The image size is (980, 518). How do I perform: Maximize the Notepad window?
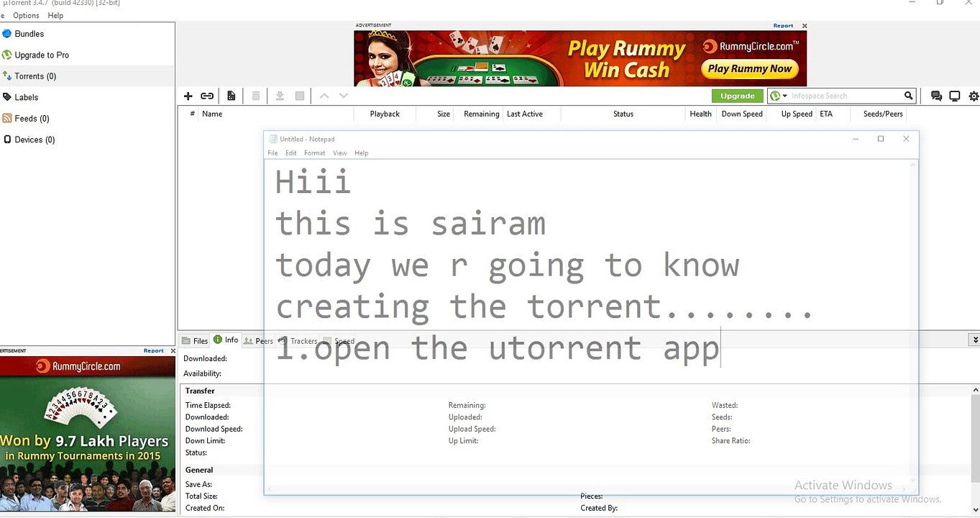[x=880, y=139]
